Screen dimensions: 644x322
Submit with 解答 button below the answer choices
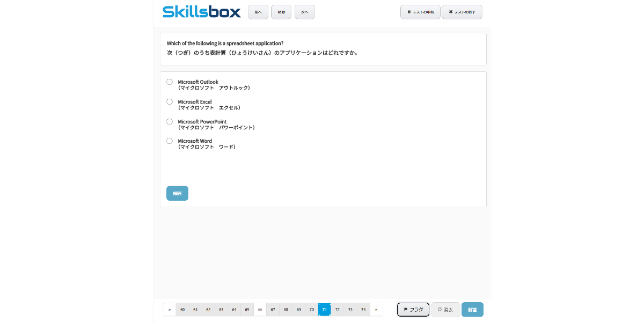click(177, 193)
